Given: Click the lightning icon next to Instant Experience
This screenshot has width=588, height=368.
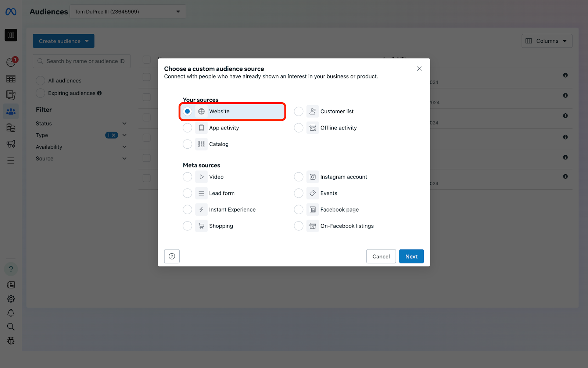Looking at the screenshot, I should (201, 210).
